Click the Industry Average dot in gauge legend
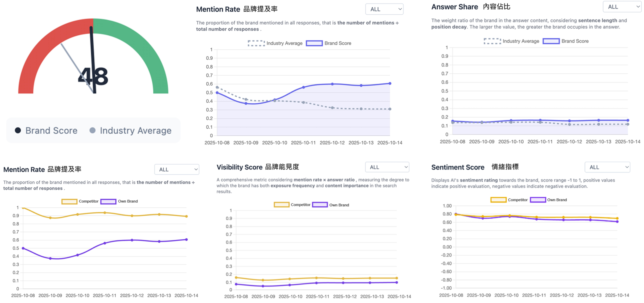 point(93,130)
